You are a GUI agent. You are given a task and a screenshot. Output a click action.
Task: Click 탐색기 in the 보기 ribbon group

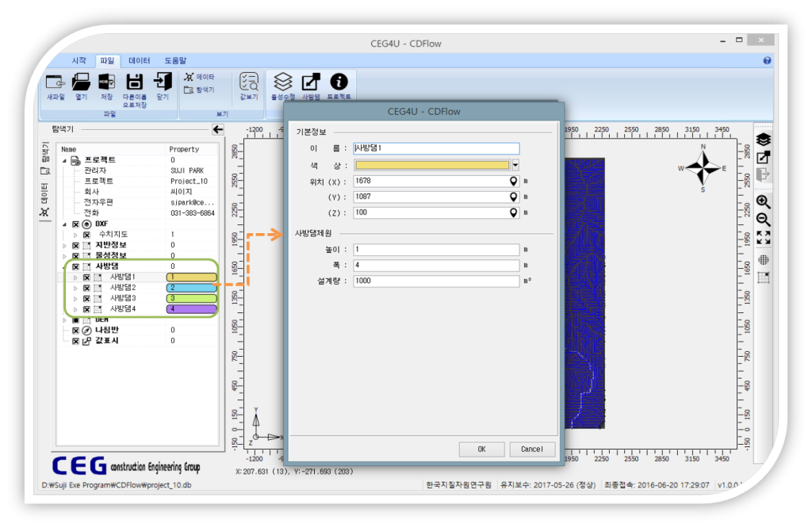tap(199, 90)
